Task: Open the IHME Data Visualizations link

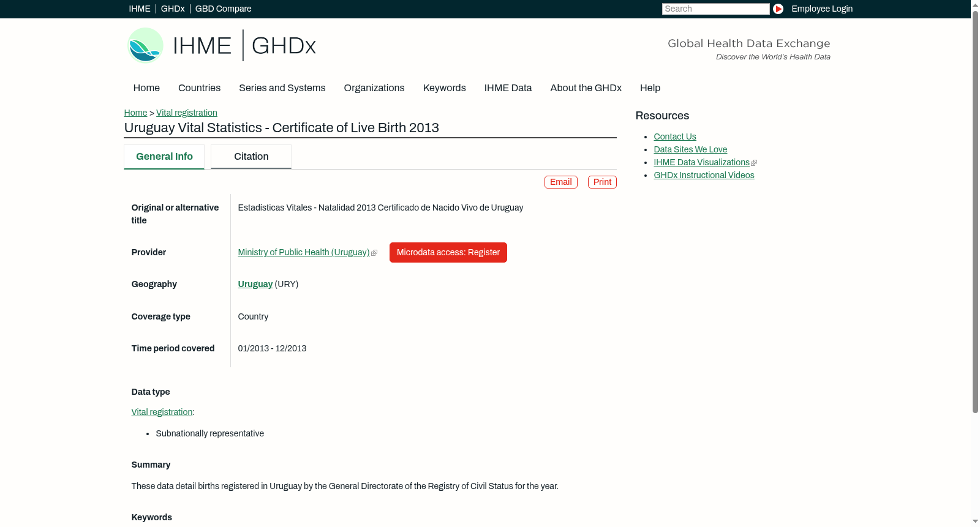Action: [x=702, y=162]
